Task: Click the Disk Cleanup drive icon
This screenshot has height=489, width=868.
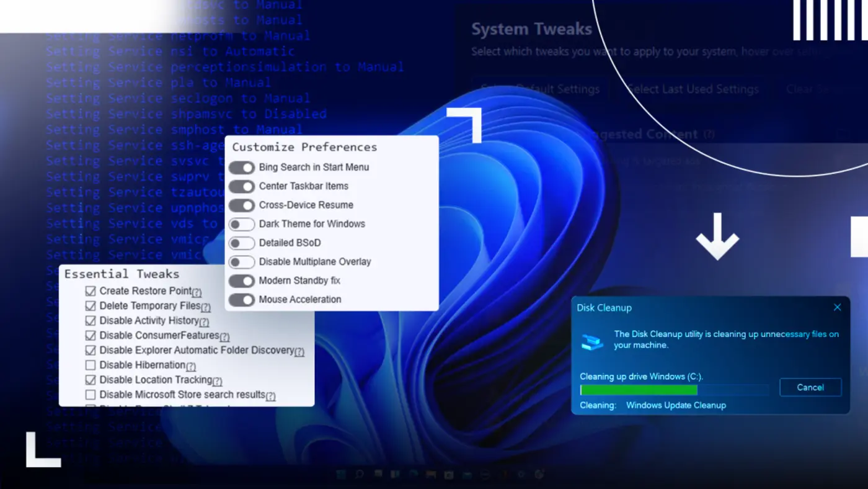Action: point(591,340)
